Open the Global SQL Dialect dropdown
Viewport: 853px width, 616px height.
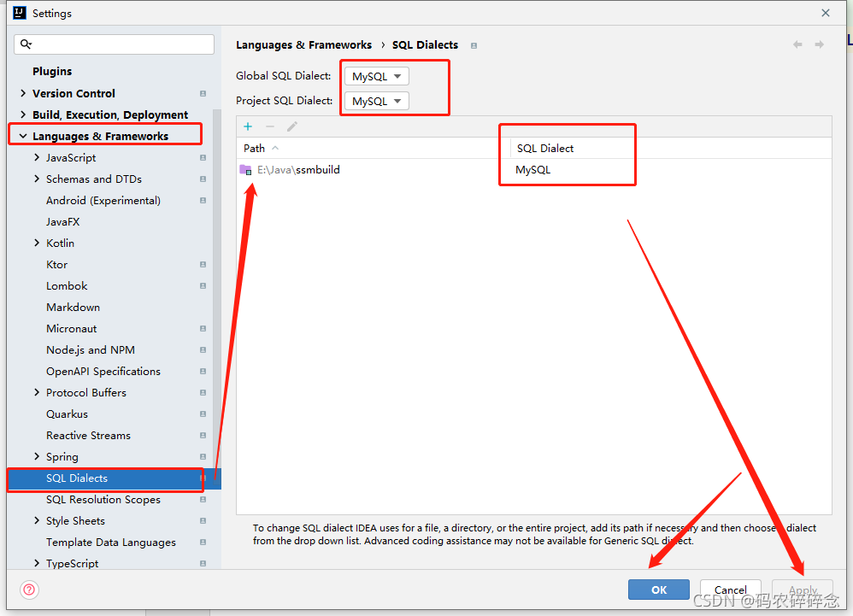click(376, 76)
